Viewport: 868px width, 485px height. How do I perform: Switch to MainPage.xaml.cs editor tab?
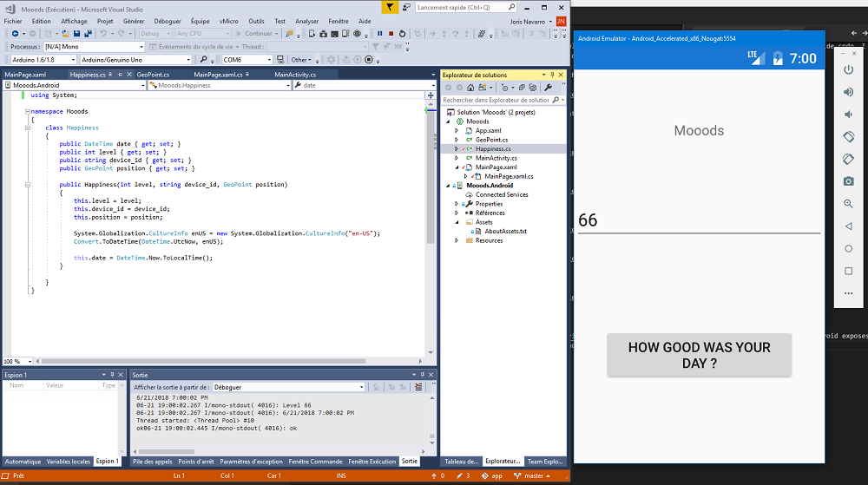[x=218, y=75]
